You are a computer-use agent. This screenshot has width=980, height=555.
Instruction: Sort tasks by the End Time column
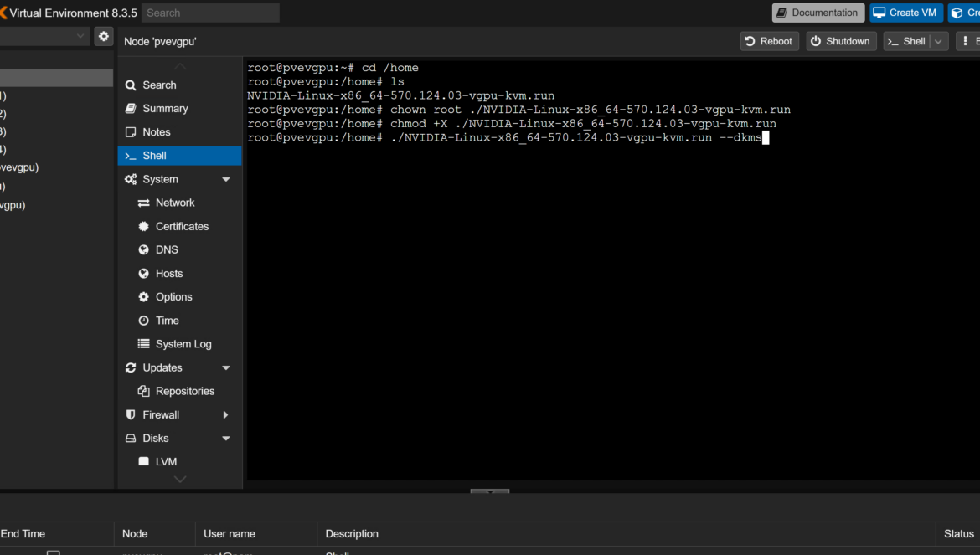pyautogui.click(x=57, y=534)
